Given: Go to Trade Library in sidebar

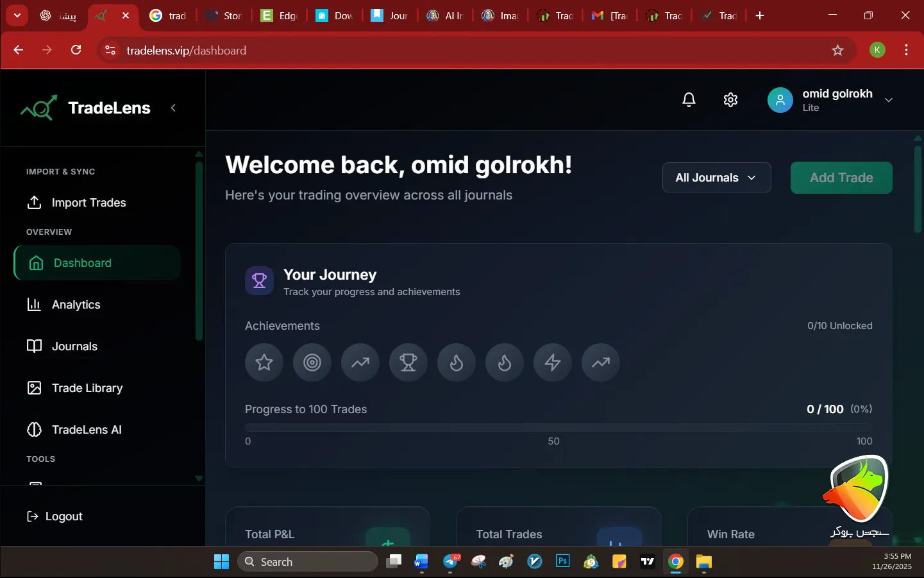Looking at the screenshot, I should point(87,388).
